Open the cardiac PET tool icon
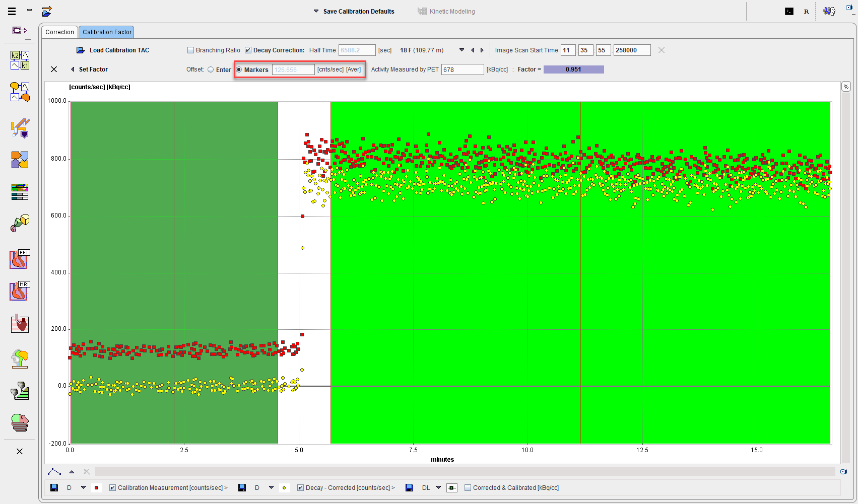Viewport: 858px width, 504px height. pos(20,259)
